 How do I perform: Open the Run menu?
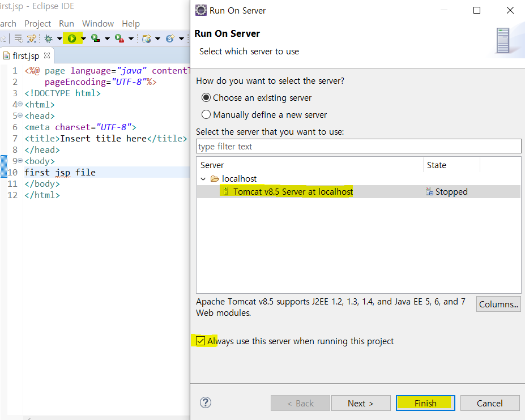[66, 24]
